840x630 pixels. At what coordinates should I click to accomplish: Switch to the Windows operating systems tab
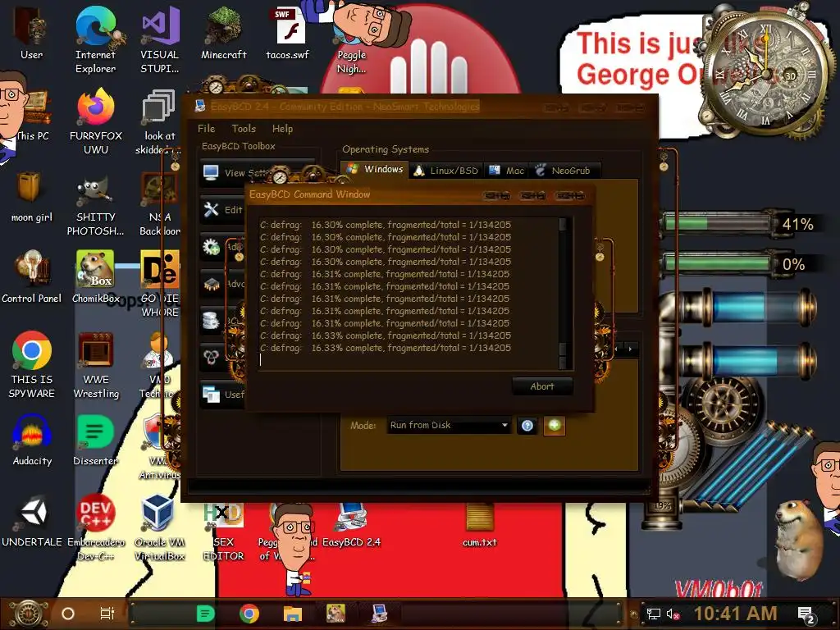tap(375, 169)
